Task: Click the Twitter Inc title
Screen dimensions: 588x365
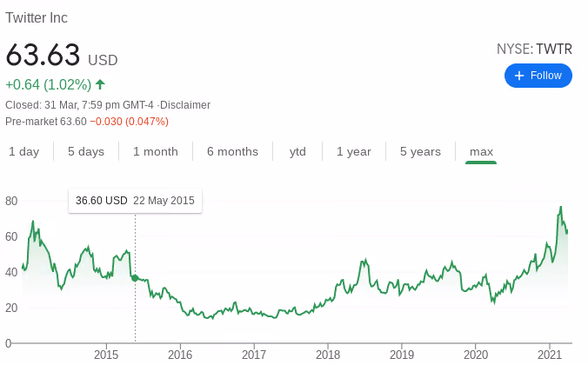Action: (x=37, y=18)
